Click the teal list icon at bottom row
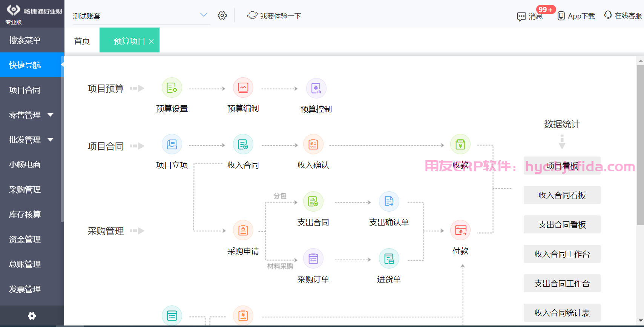Image resolution: width=644 pixels, height=327 pixels. (172, 316)
